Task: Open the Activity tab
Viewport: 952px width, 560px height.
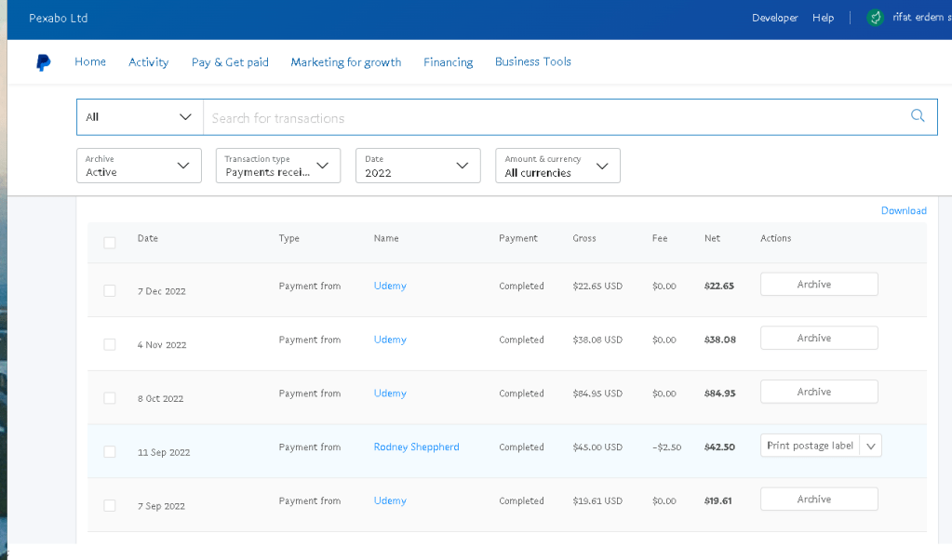Action: point(149,62)
